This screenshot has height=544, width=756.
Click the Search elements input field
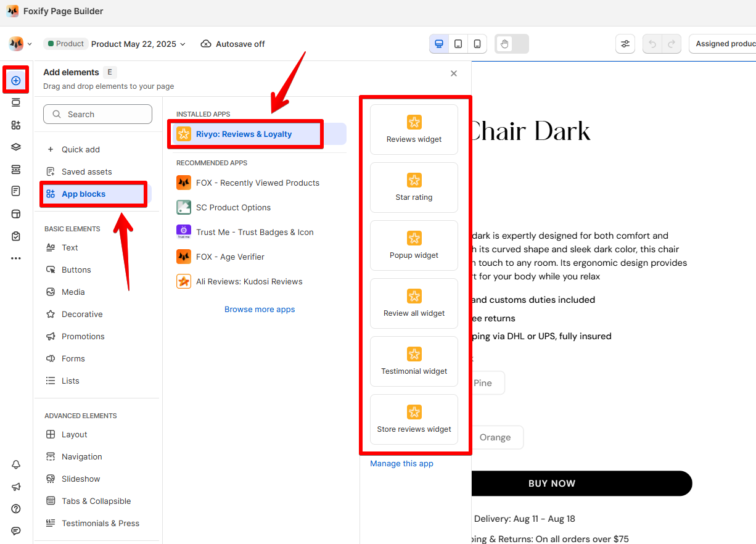click(97, 114)
